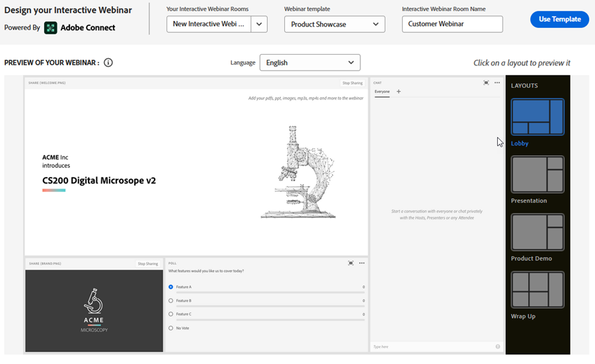Stop sharing brand.png in the lower Share pod
The image size is (595, 364).
point(147,264)
